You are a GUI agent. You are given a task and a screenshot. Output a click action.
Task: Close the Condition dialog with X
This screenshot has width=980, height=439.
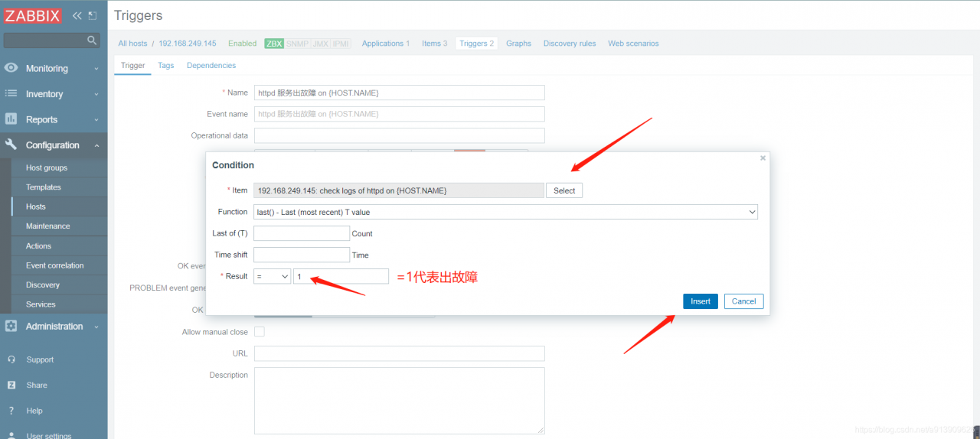(x=763, y=158)
